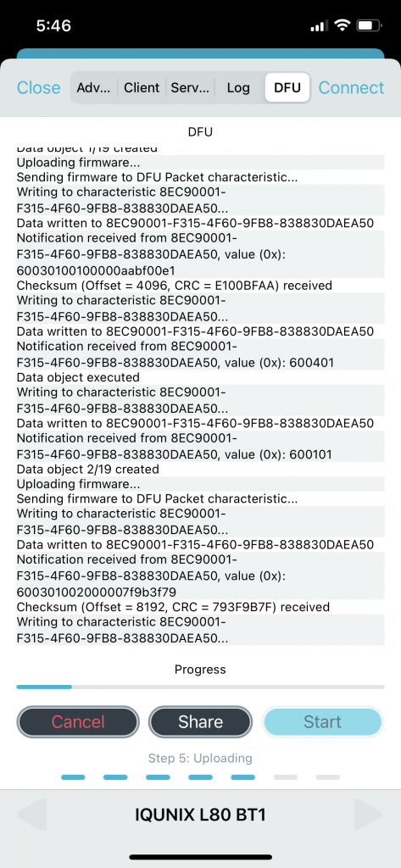Tap the fifth step indicator dash
The image size is (401, 868).
242,777
